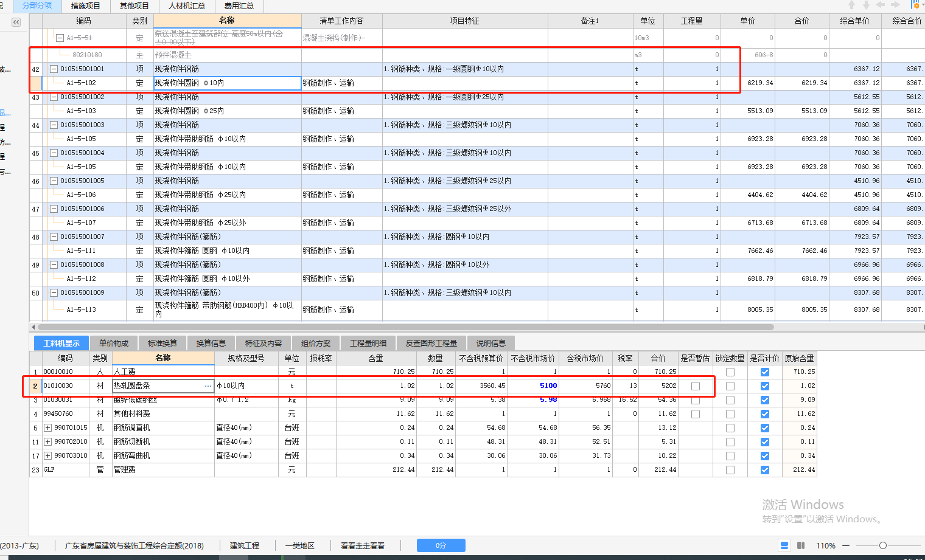
Task: Open the 人材机汇总 tab
Action: tap(187, 6)
